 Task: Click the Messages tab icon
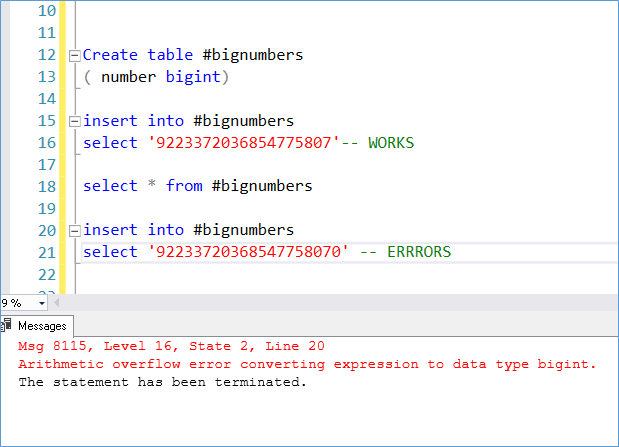(x=6, y=325)
